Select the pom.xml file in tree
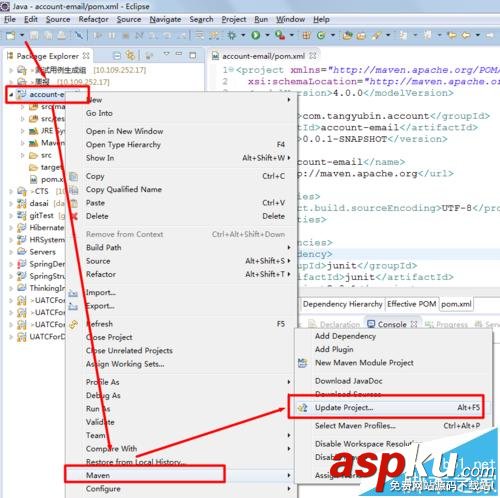Viewport: 500px width, 498px height. point(47,180)
